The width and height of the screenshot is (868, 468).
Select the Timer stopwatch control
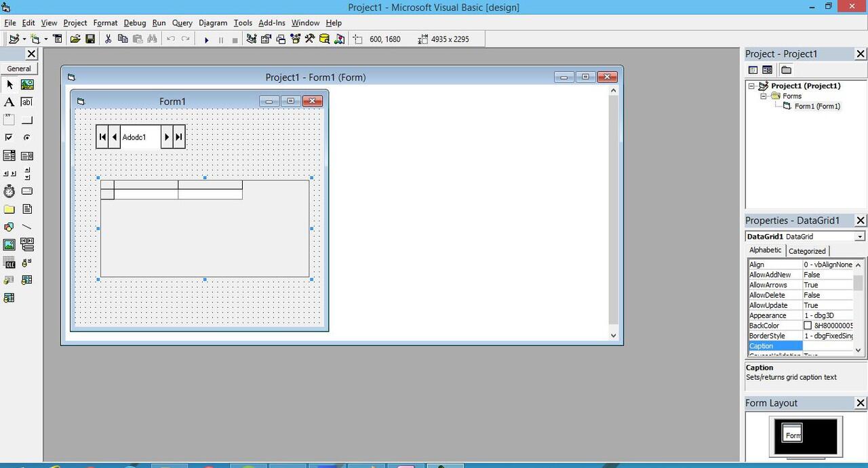[9, 191]
